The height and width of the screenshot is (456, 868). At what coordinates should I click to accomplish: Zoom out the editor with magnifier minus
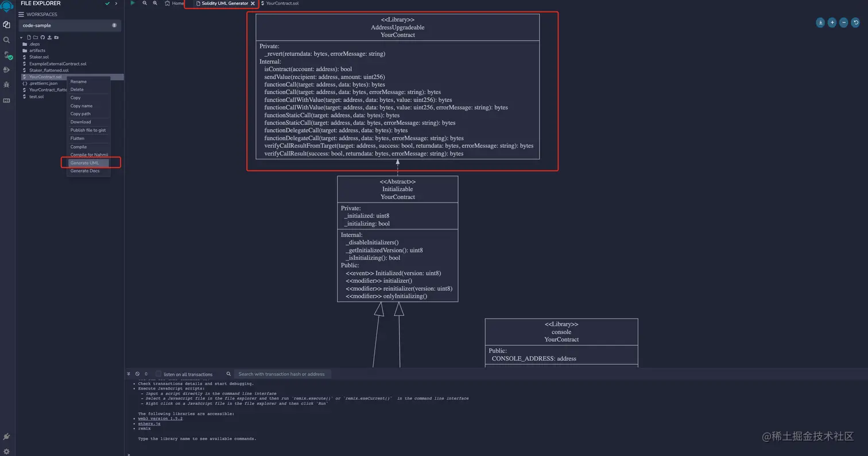click(x=145, y=3)
